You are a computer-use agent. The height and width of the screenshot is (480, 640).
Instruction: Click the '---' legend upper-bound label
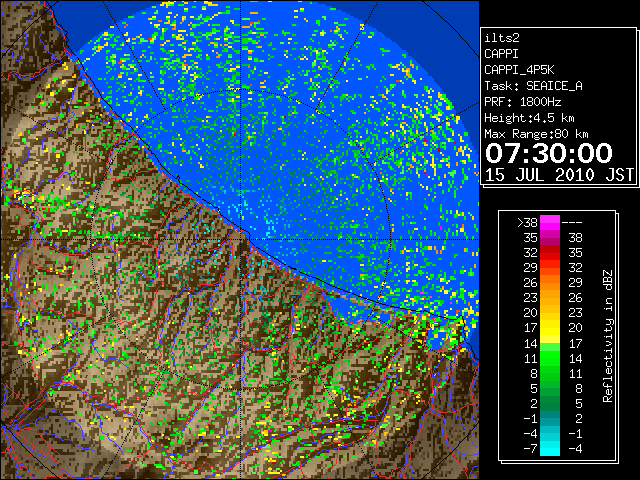572,223
